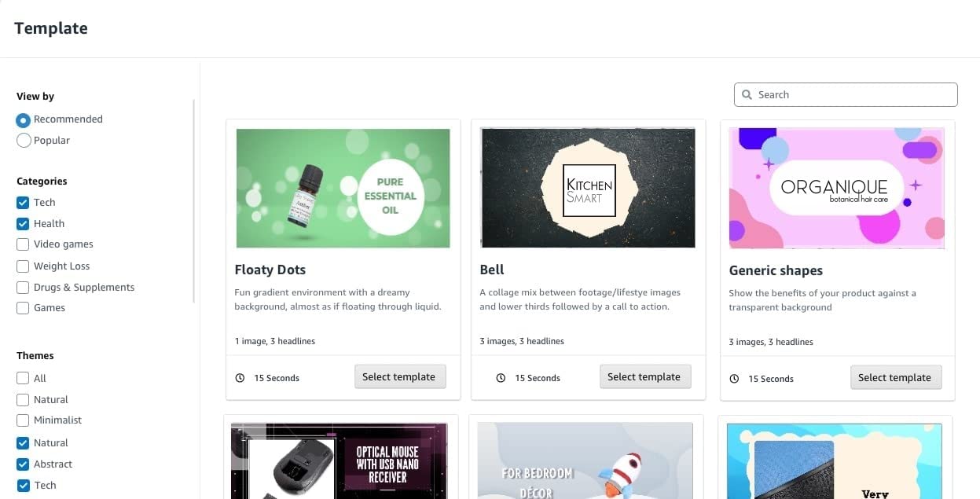Uncheck the Tech category filter
The image size is (980, 499).
[22, 202]
